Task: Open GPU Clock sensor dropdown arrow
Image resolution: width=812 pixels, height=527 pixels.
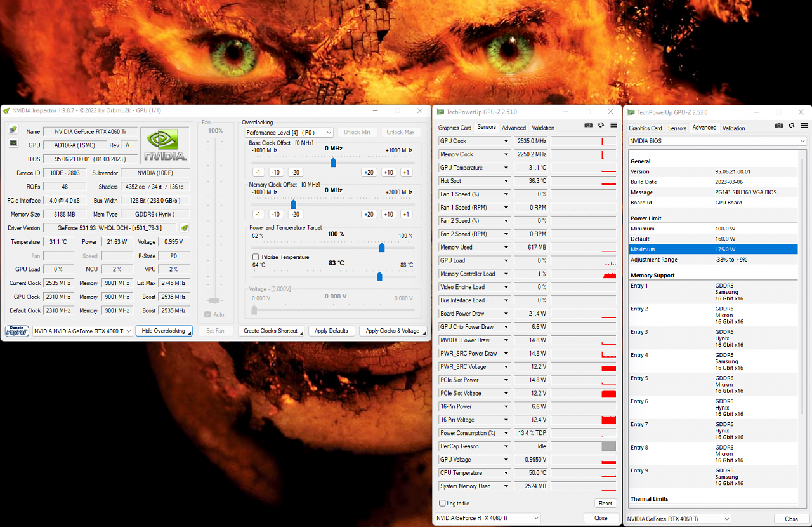Action: click(506, 141)
